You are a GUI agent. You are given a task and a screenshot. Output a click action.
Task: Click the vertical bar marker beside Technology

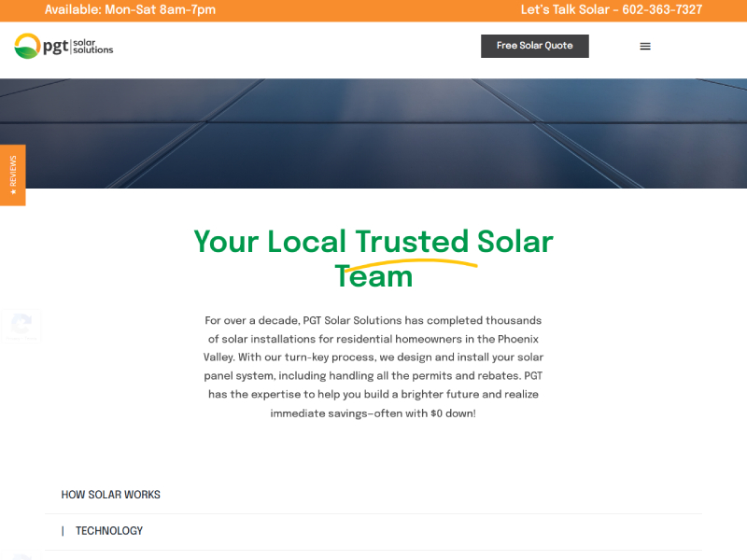tap(63, 531)
